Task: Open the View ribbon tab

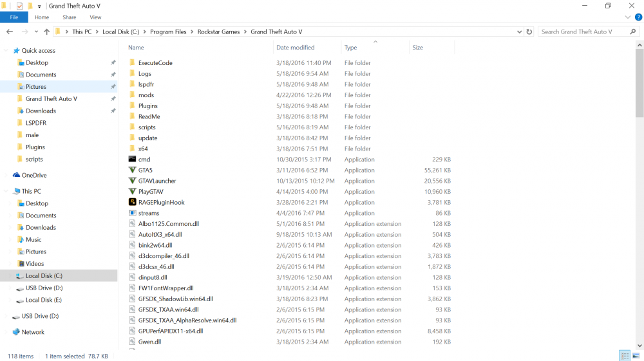Action: pos(95,17)
